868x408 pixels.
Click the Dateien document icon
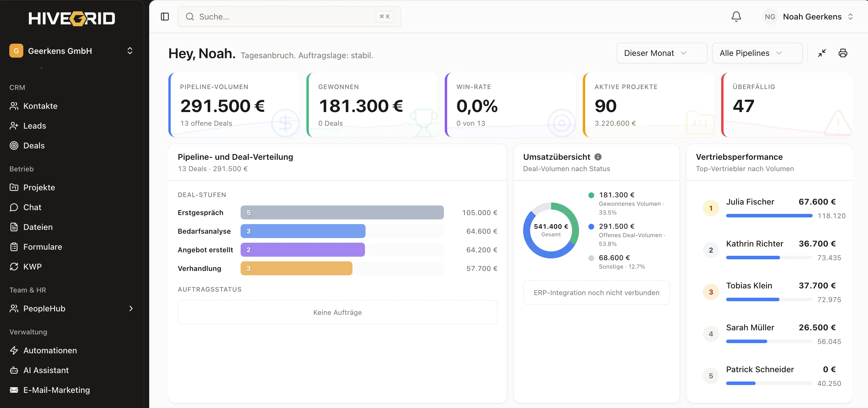pyautogui.click(x=14, y=227)
